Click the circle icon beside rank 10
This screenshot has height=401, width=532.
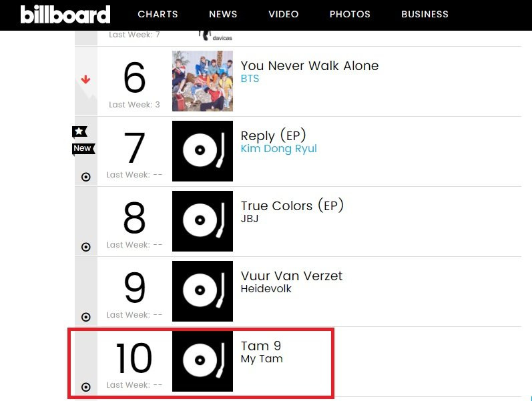pos(85,387)
